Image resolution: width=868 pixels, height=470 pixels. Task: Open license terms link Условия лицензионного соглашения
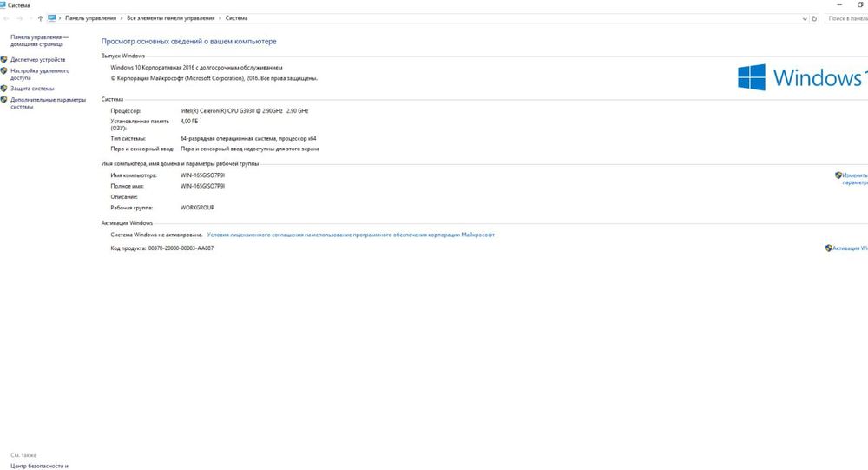pos(351,235)
